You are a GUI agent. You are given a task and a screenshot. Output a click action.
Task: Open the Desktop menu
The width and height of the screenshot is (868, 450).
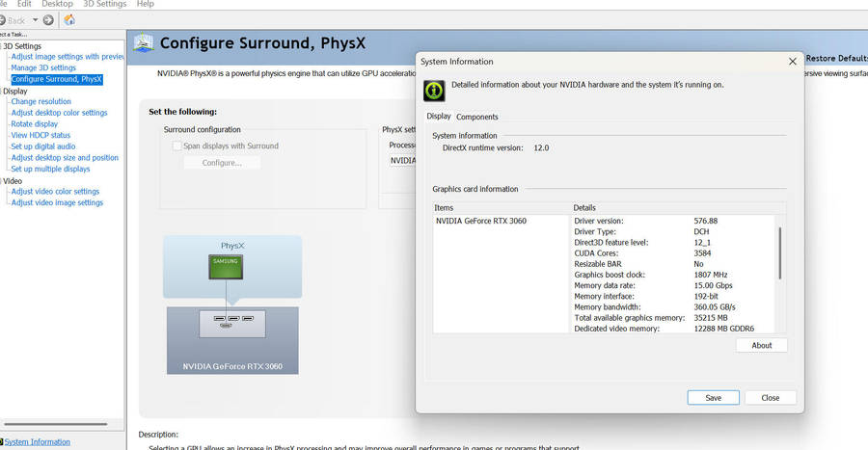(x=57, y=4)
